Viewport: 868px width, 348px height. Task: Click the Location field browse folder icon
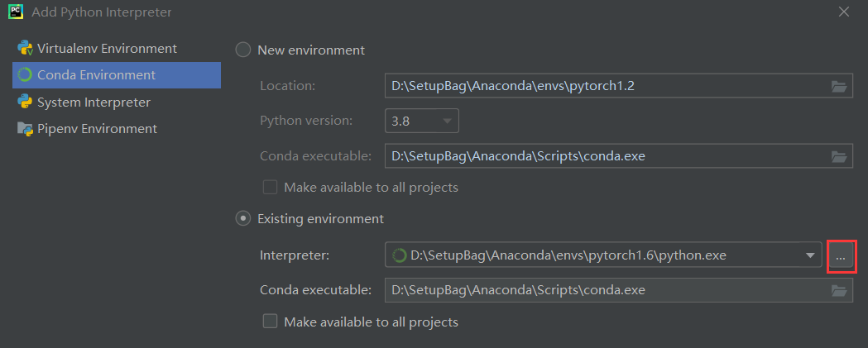click(x=839, y=86)
